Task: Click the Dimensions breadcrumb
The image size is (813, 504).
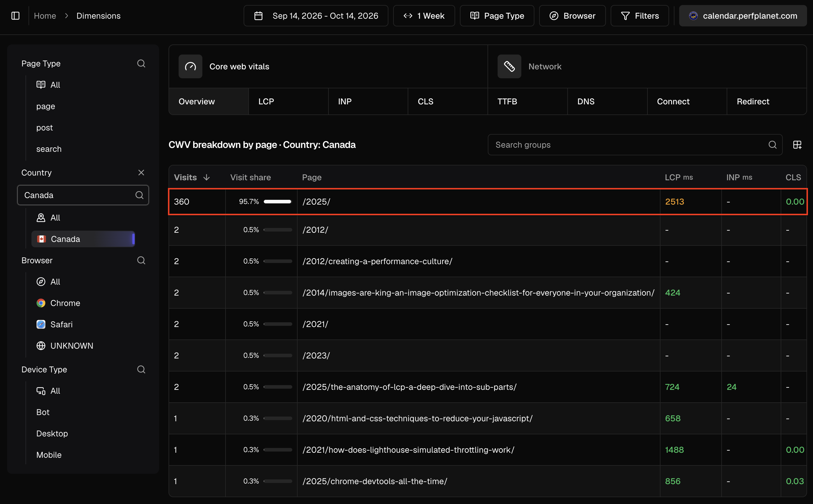Action: (x=99, y=16)
